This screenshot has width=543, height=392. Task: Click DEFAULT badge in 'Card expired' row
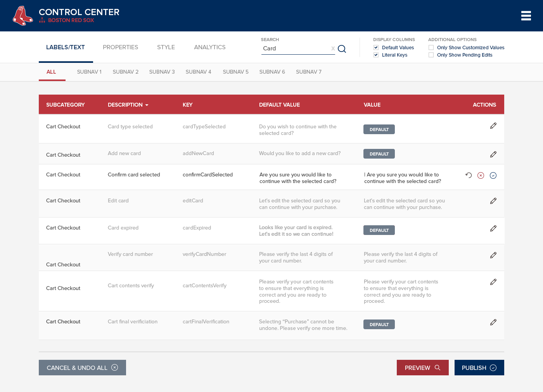[379, 230]
